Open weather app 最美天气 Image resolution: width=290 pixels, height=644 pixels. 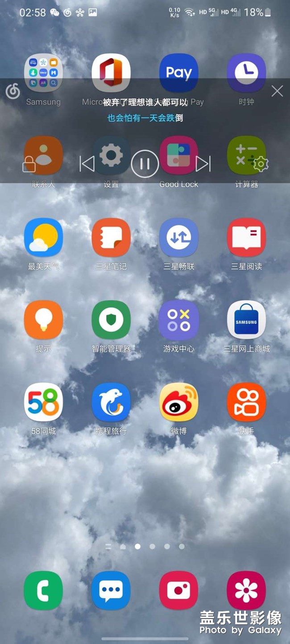click(43, 237)
